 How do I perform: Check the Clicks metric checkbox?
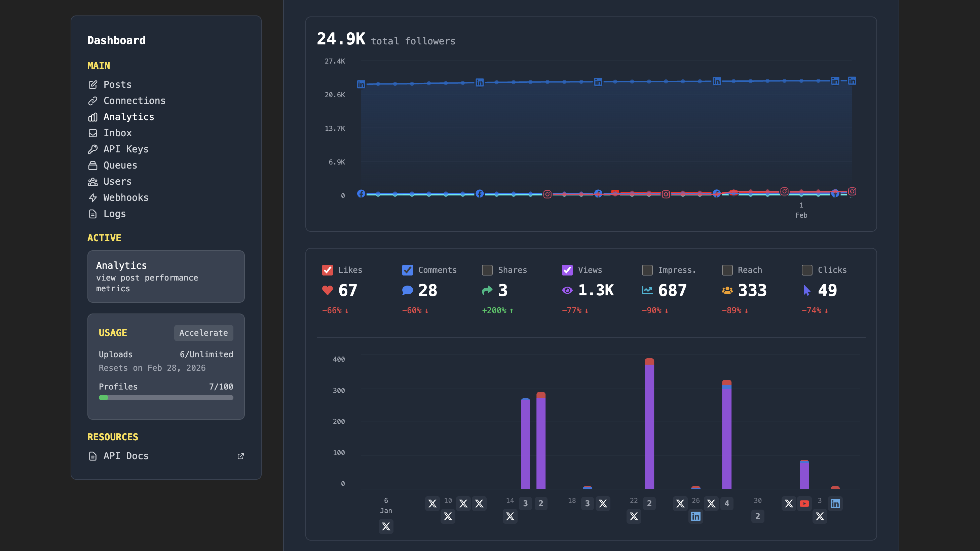tap(807, 270)
